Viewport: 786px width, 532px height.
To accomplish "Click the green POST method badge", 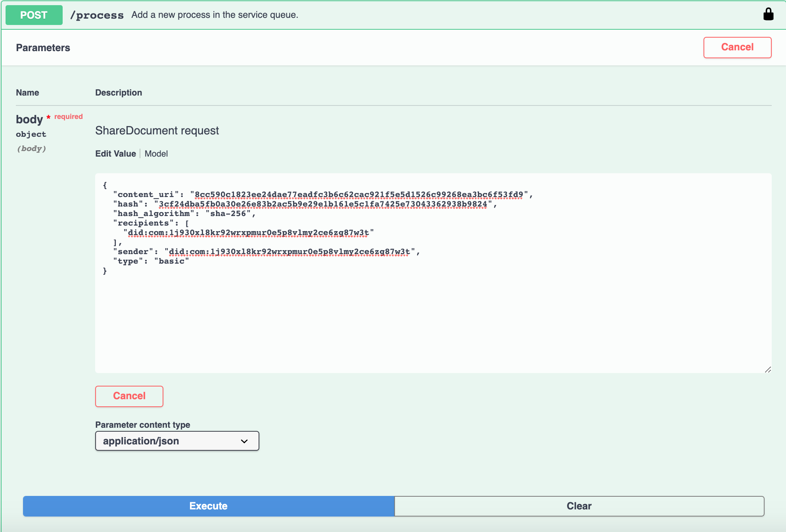I will 34,15.
